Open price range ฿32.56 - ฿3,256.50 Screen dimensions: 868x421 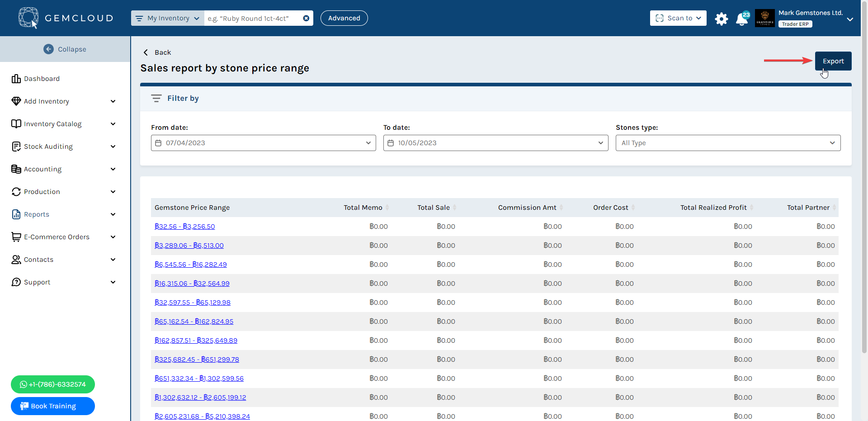[x=184, y=227]
